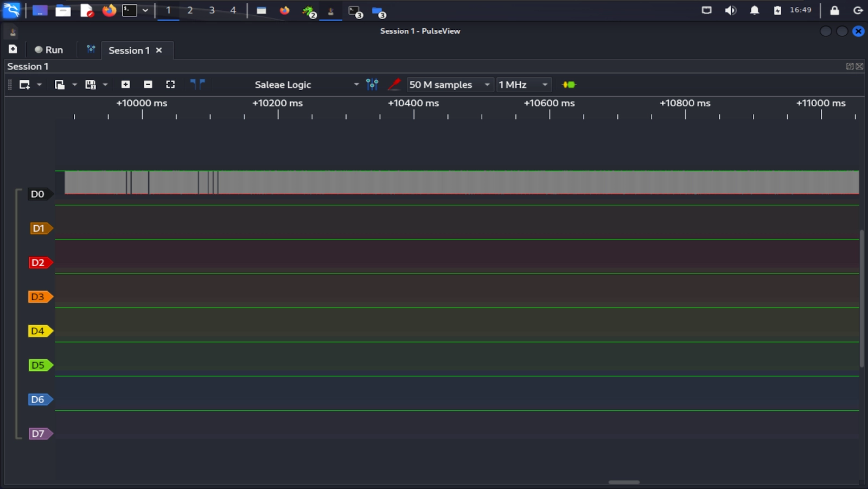Open the 1 MHz sample rate dropdown
868x489 pixels.
(x=545, y=84)
